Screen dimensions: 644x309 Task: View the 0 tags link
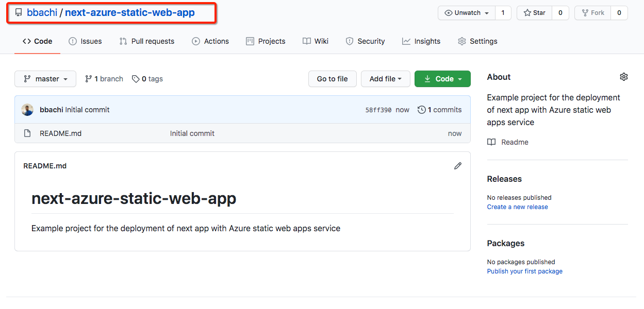pos(147,79)
